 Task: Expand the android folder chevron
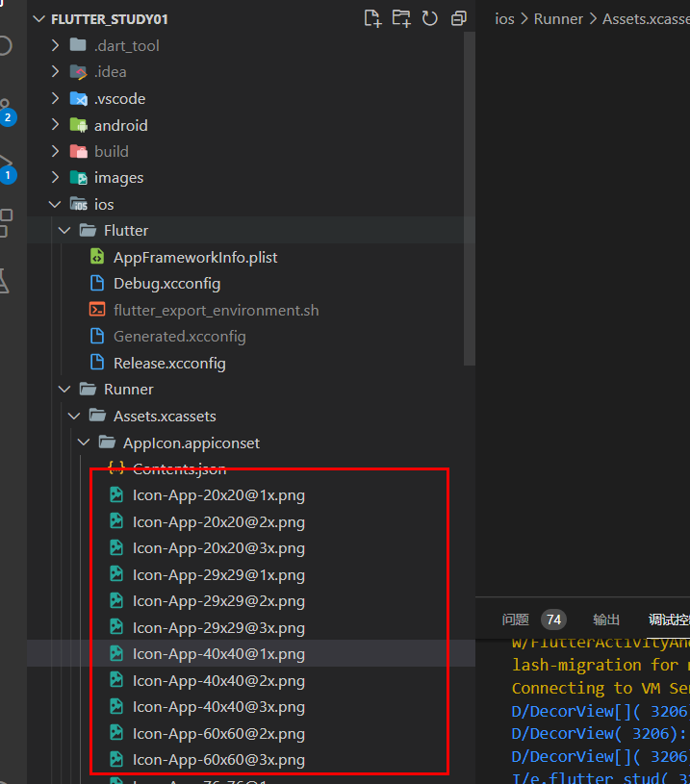click(56, 125)
